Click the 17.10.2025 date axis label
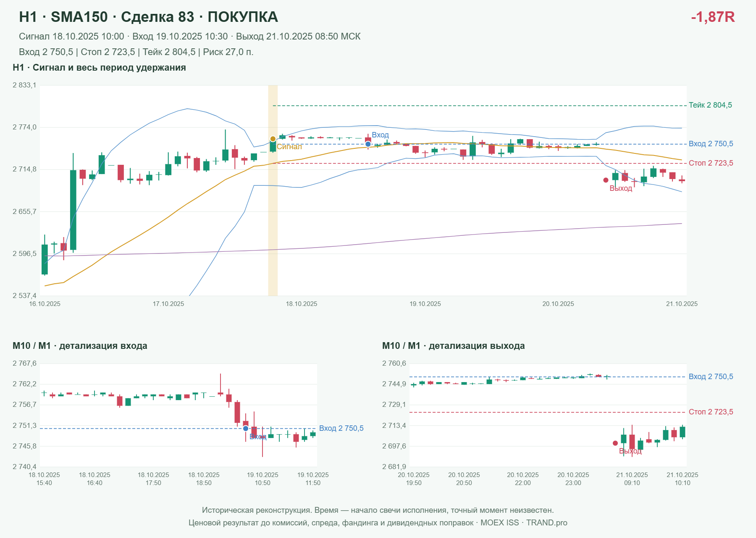This screenshot has height=538, width=756. tap(168, 304)
